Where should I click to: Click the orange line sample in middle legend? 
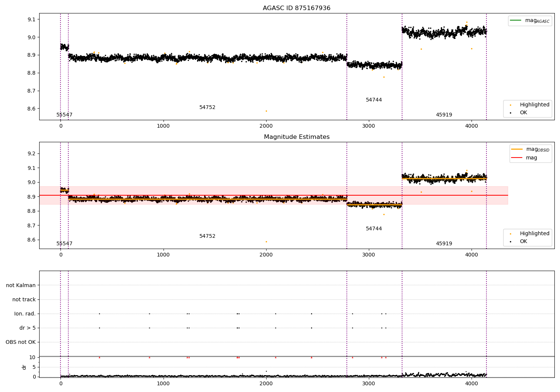517,149
